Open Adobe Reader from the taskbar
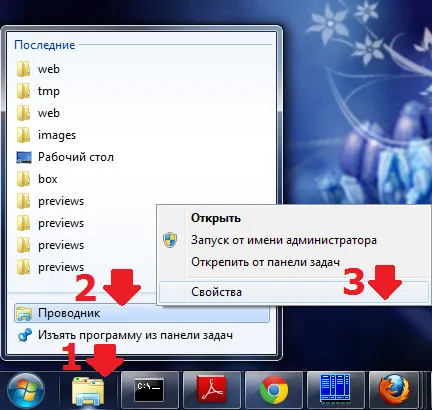Screen dimensions: 432x410 (x=211, y=390)
